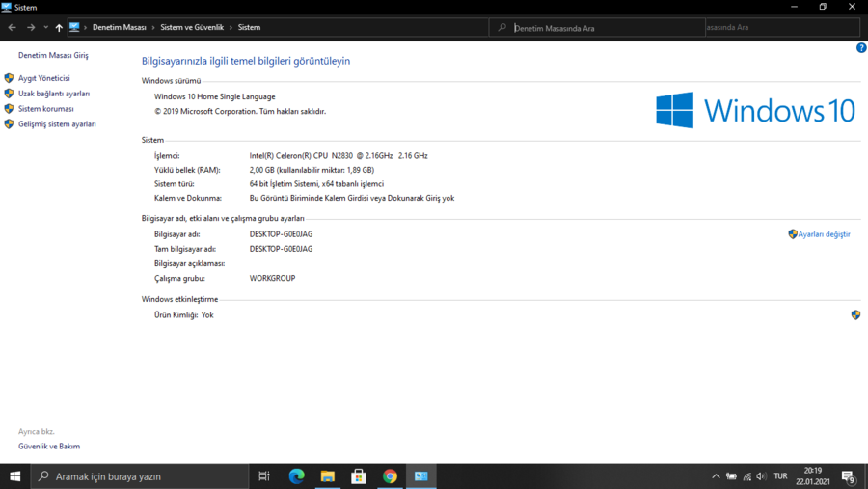Screen dimensions: 868x489
Task: Click the DESKTOP-G0E0JAG computer name value
Action: coord(281,234)
